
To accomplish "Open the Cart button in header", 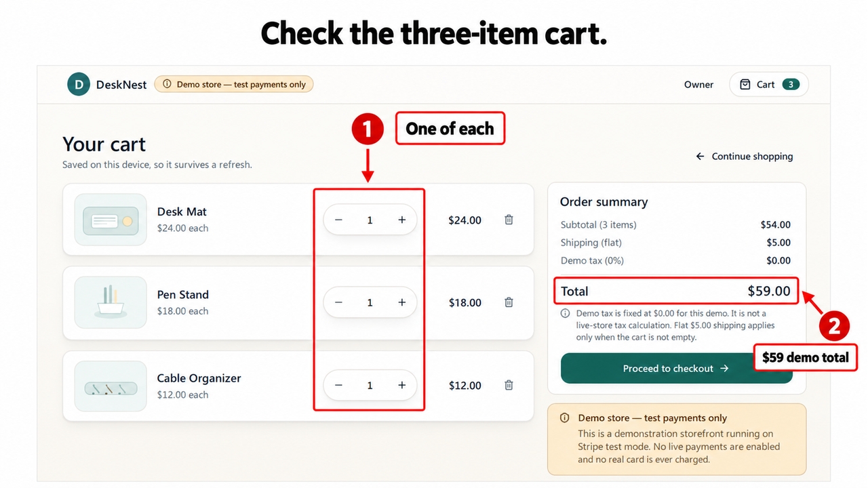I will 769,85.
